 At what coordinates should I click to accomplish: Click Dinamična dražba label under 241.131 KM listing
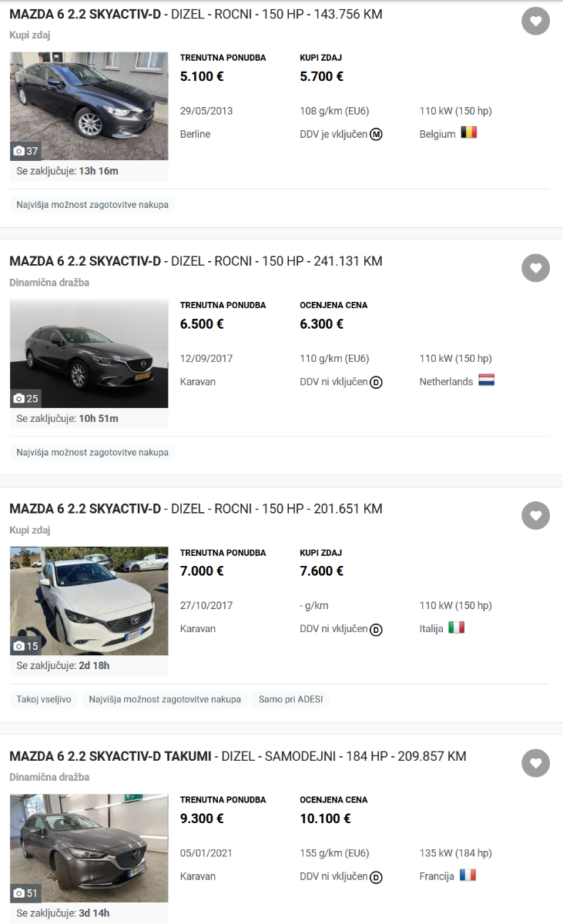49,283
